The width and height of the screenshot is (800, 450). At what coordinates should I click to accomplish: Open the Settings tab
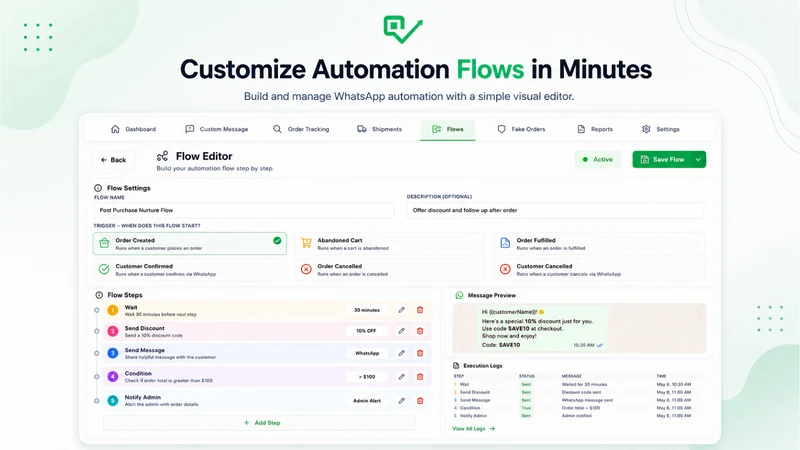coord(660,129)
